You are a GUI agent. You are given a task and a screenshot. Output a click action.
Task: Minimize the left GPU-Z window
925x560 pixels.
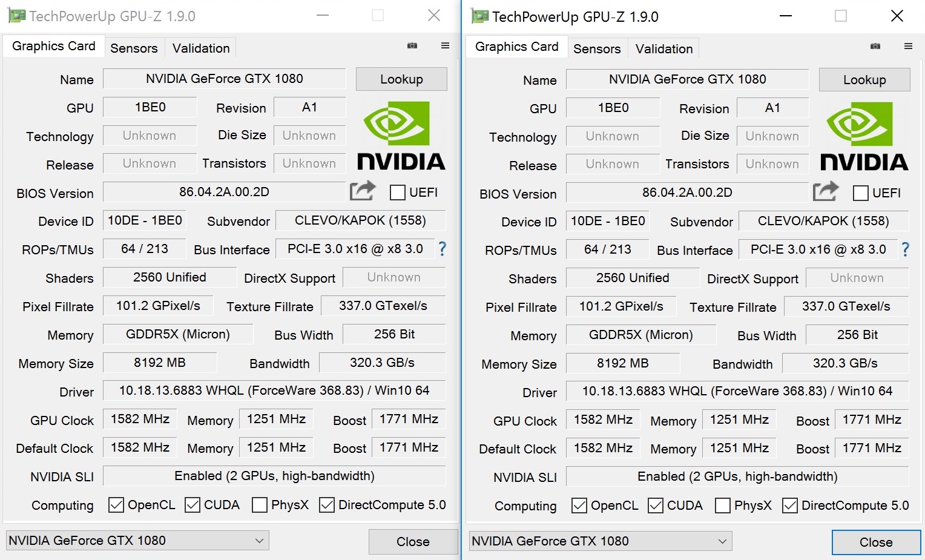[x=323, y=16]
